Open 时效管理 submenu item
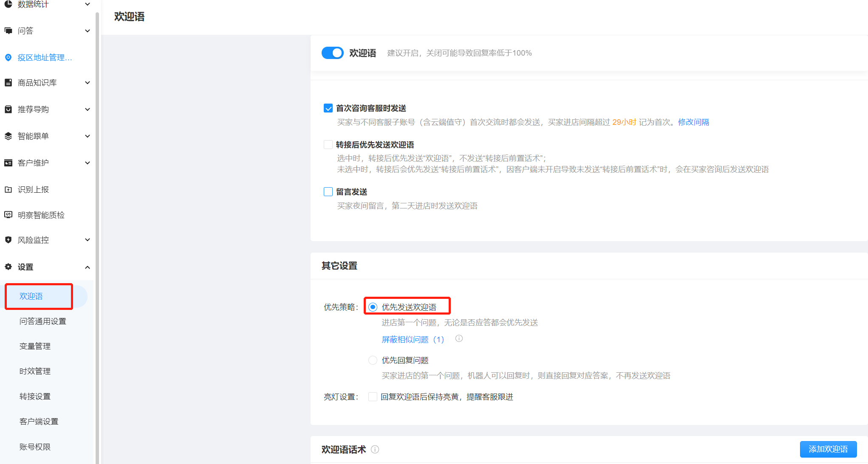The image size is (868, 464). point(35,371)
